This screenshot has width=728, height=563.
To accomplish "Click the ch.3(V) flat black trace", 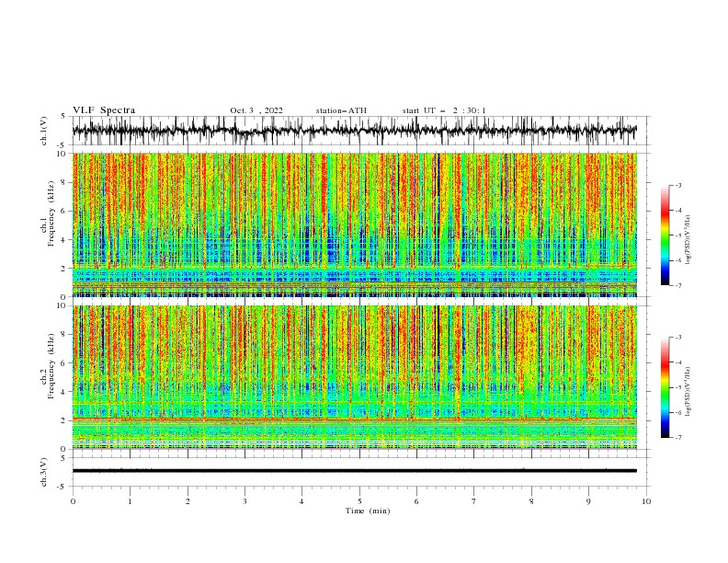I will pyautogui.click(x=354, y=471).
